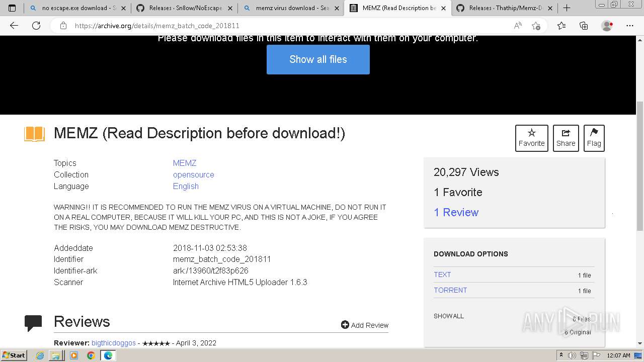
Task: Open a new browser tab
Action: point(567,8)
